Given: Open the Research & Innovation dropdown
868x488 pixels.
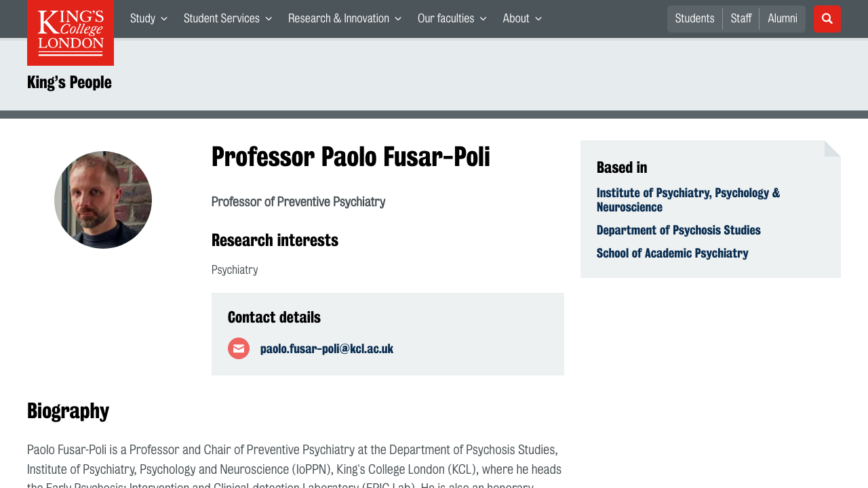Looking at the screenshot, I should 344,19.
